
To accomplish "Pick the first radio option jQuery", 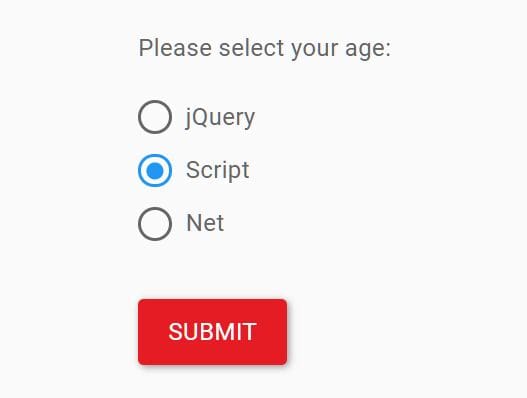I will [155, 117].
